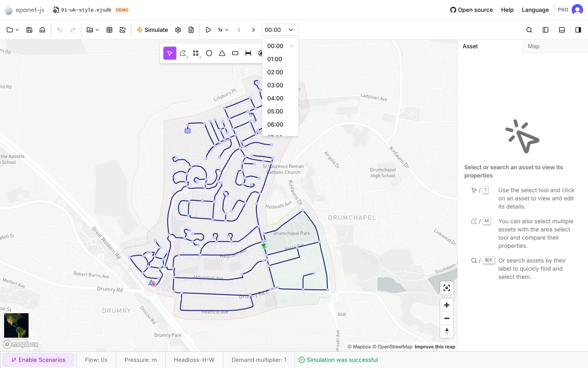The width and height of the screenshot is (588, 368).
Task: Play the simulation timeline
Action: [208, 30]
